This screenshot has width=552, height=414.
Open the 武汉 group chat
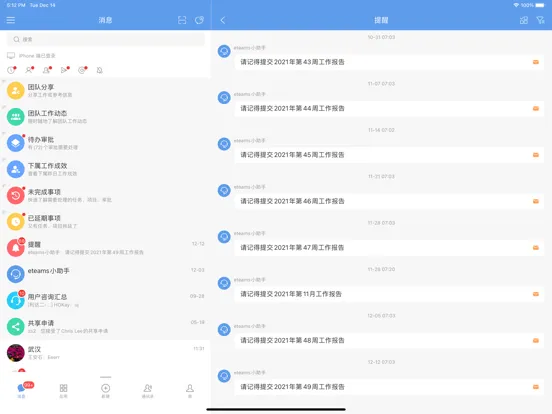click(x=106, y=353)
